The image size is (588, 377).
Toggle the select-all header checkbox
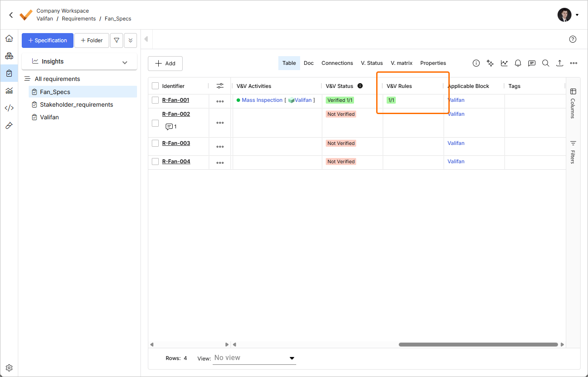click(x=155, y=86)
